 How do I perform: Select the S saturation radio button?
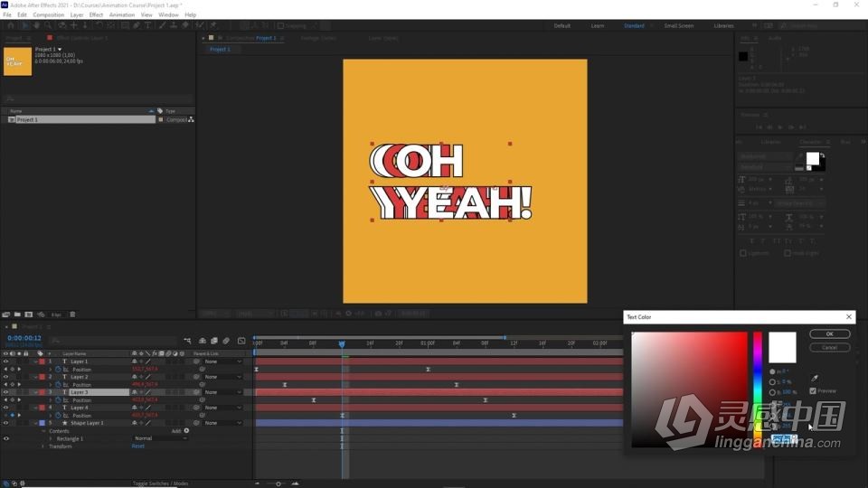click(x=772, y=381)
